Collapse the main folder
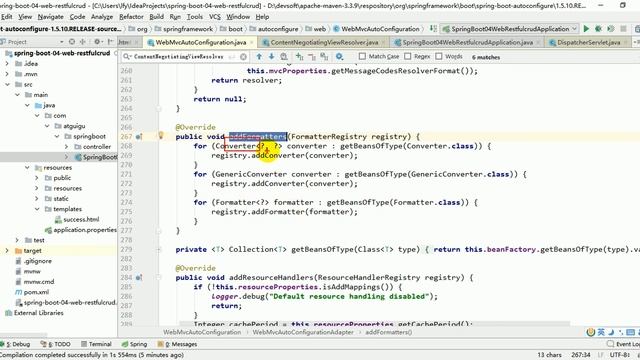The image size is (640, 360). (17, 95)
